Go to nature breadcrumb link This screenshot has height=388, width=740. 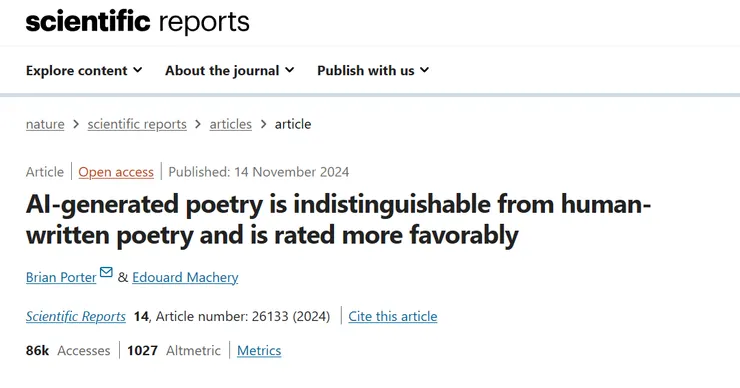45,124
